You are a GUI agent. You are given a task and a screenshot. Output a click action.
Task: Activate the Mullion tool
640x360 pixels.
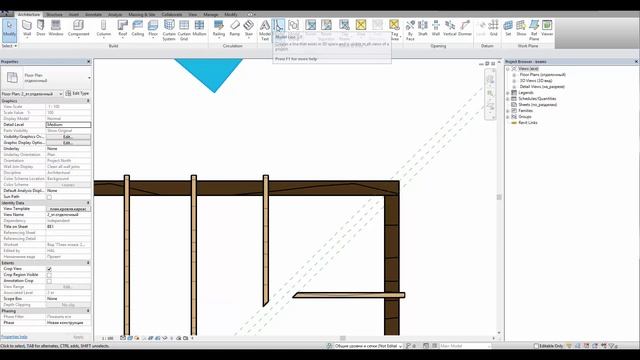199,29
